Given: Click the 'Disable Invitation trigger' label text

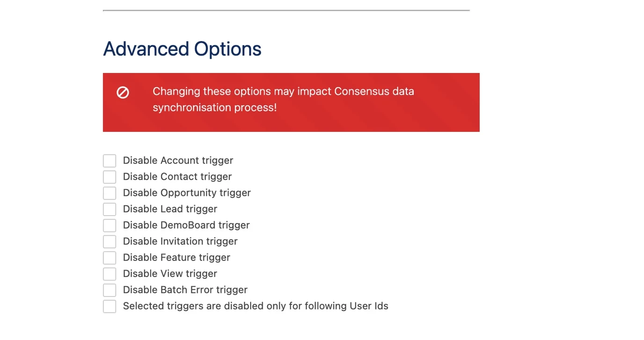Looking at the screenshot, I should (180, 241).
